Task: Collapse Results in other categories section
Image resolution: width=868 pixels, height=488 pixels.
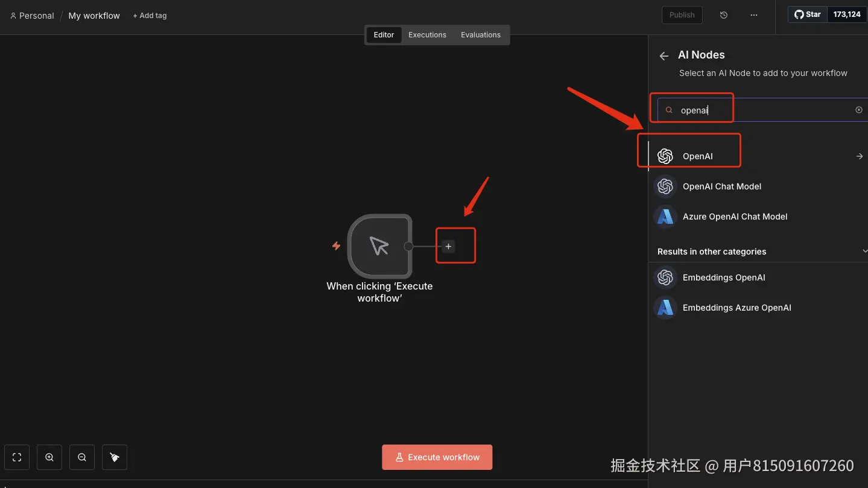Action: 864,251
